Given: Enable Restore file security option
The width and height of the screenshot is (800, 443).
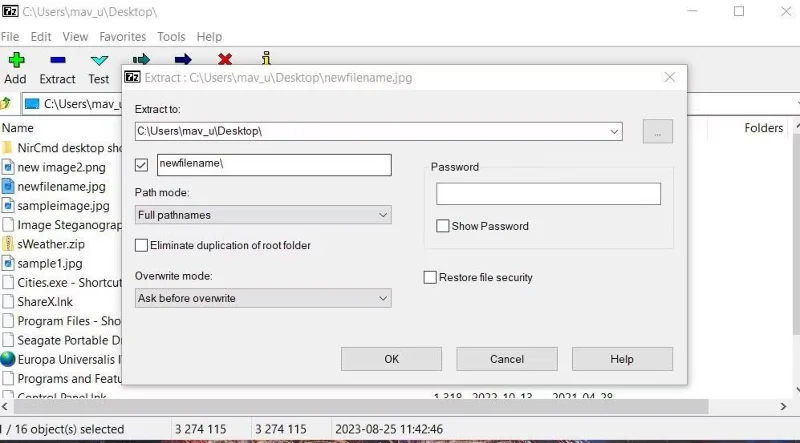Looking at the screenshot, I should [x=430, y=277].
